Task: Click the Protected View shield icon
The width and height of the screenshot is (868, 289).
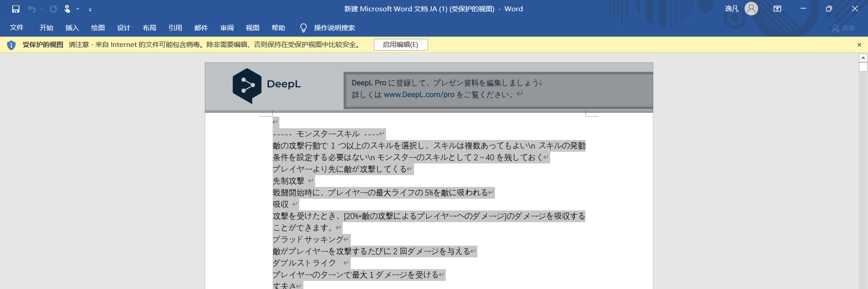Action: click(x=11, y=45)
